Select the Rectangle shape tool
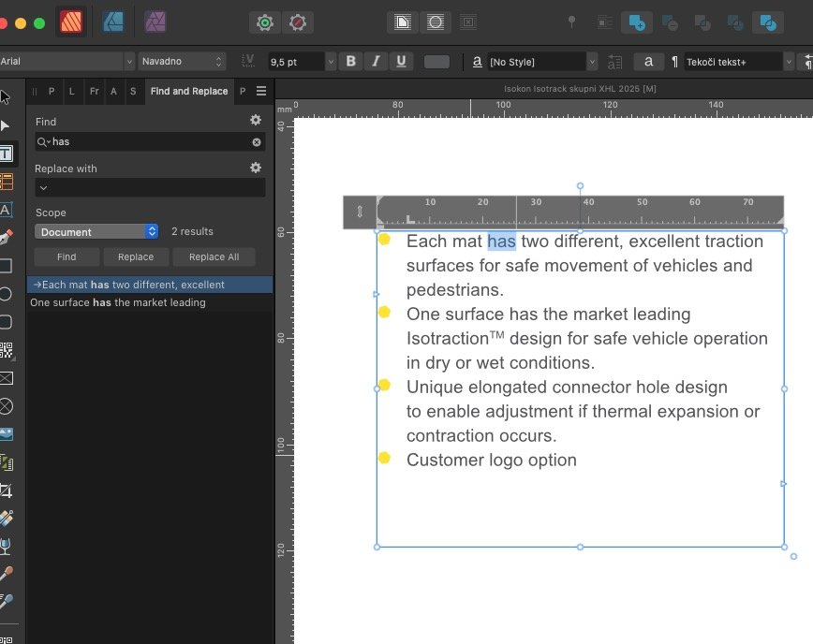Image resolution: width=813 pixels, height=644 pixels. (6, 266)
